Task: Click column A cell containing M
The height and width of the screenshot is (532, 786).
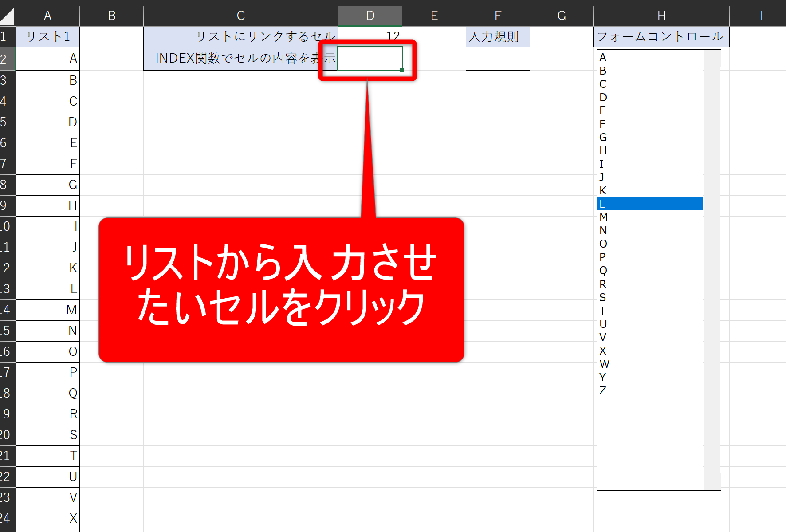Action: pyautogui.click(x=47, y=310)
